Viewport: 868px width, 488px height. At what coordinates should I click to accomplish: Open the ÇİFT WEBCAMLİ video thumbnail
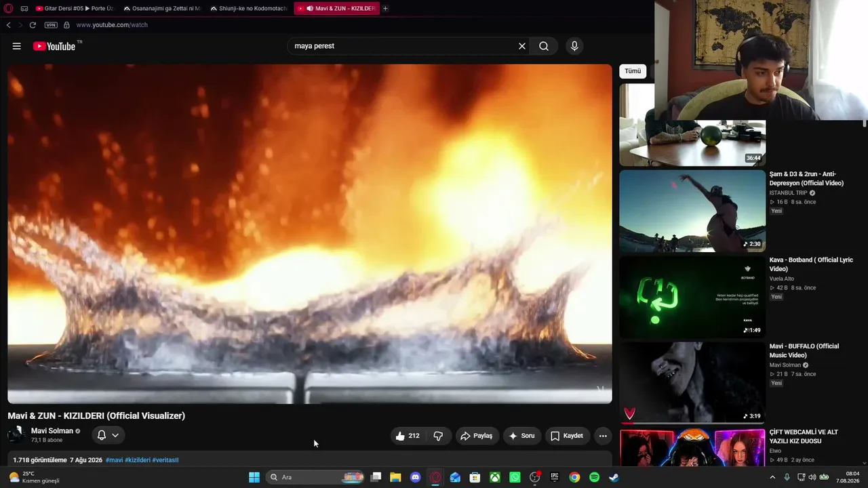point(692,447)
